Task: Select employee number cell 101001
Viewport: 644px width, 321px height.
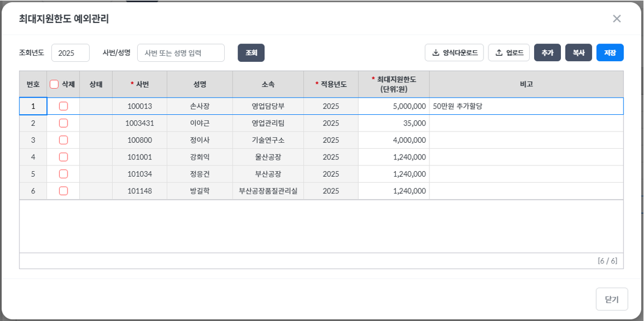Action: 139,157
